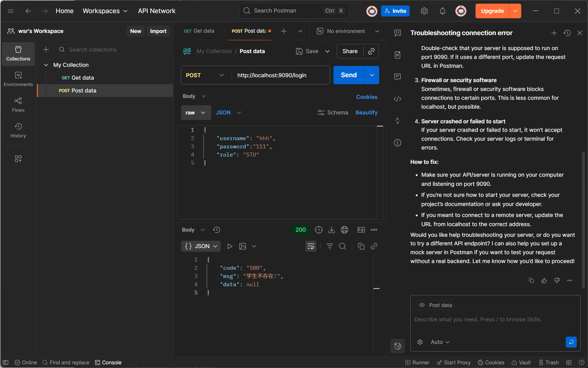Open code snippet icon in right sidebar

[x=397, y=99]
